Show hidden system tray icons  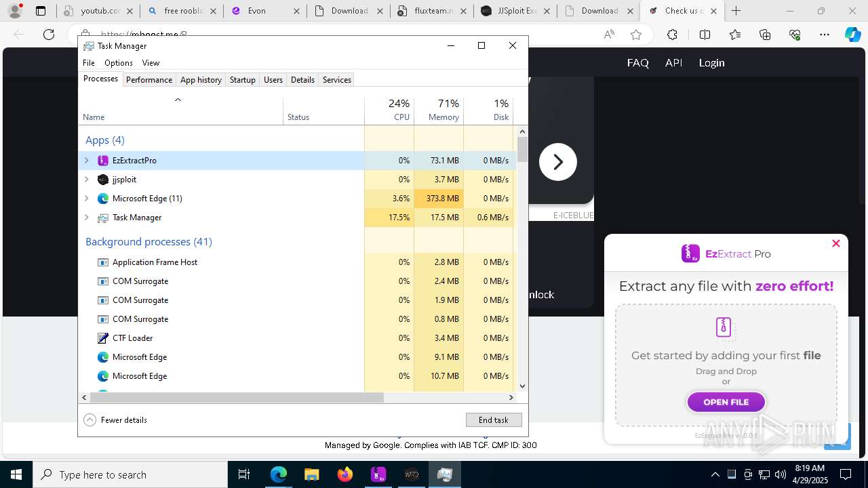coord(715,474)
